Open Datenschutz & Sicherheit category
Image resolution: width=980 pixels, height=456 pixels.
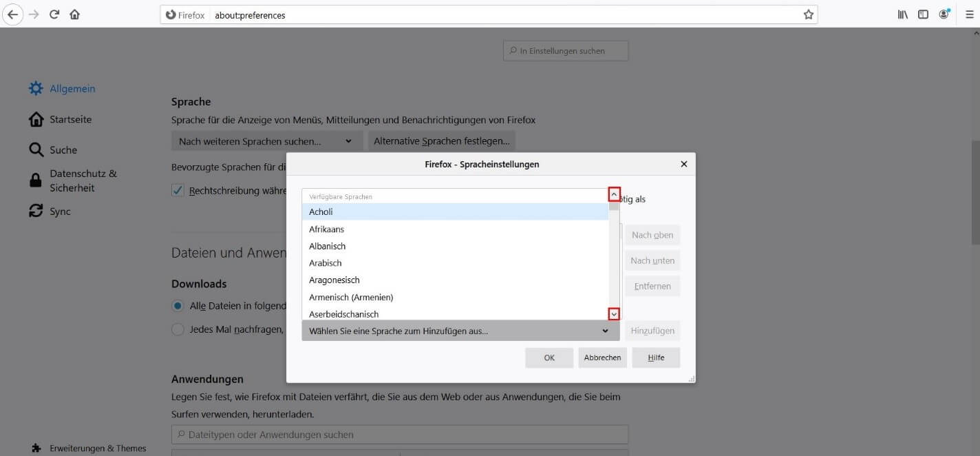point(72,180)
